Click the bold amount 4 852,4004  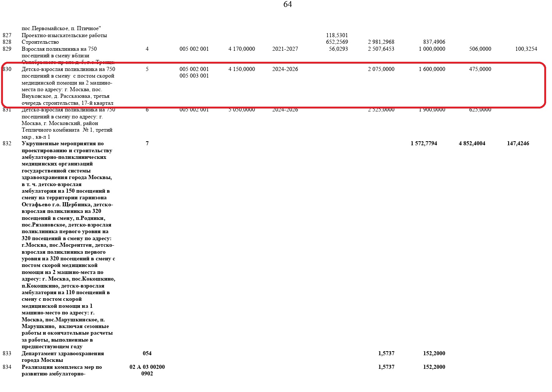coord(472,143)
